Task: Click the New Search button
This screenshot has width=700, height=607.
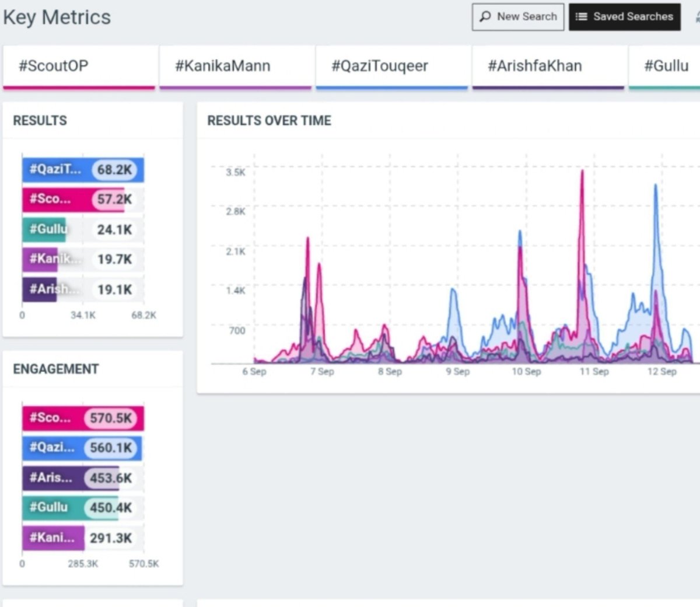Action: [x=517, y=17]
